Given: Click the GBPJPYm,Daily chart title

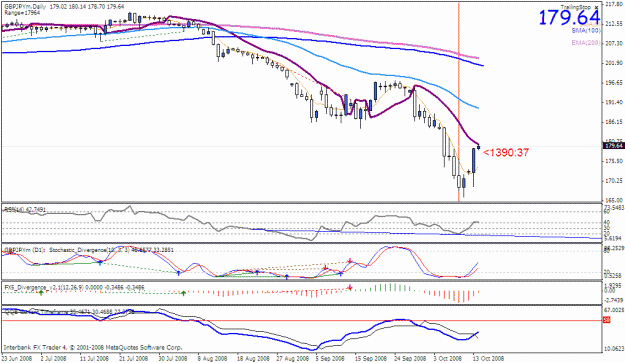Looking at the screenshot, I should (26, 7).
